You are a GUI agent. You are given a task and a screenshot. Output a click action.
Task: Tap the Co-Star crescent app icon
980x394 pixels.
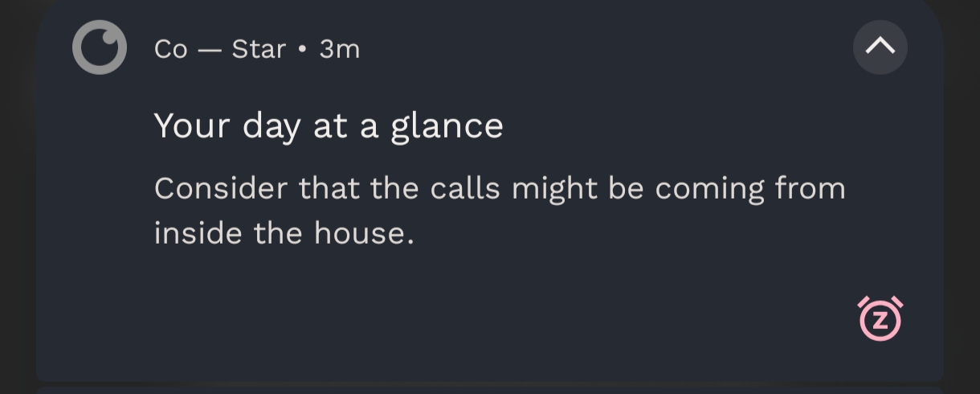pos(100,47)
